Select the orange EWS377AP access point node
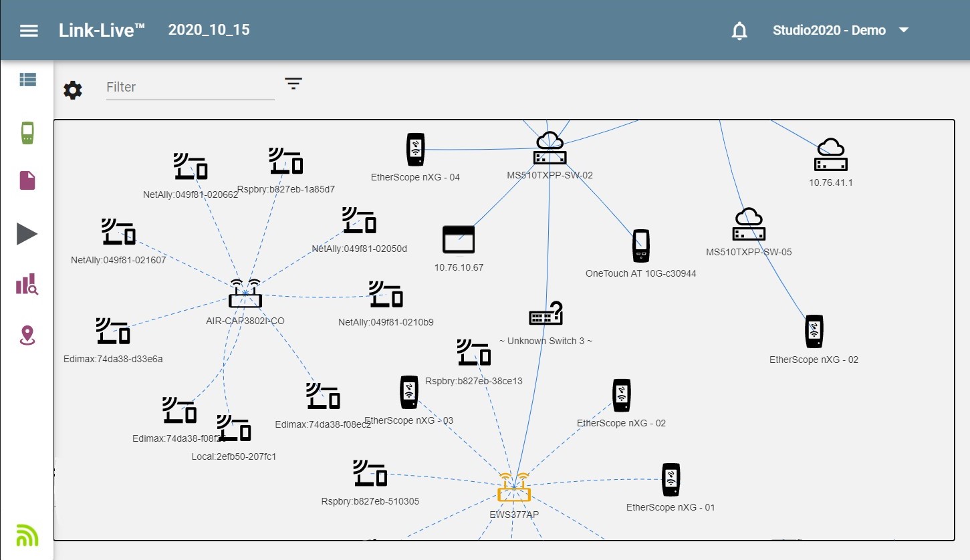Viewport: 970px width, 560px height. (x=514, y=488)
